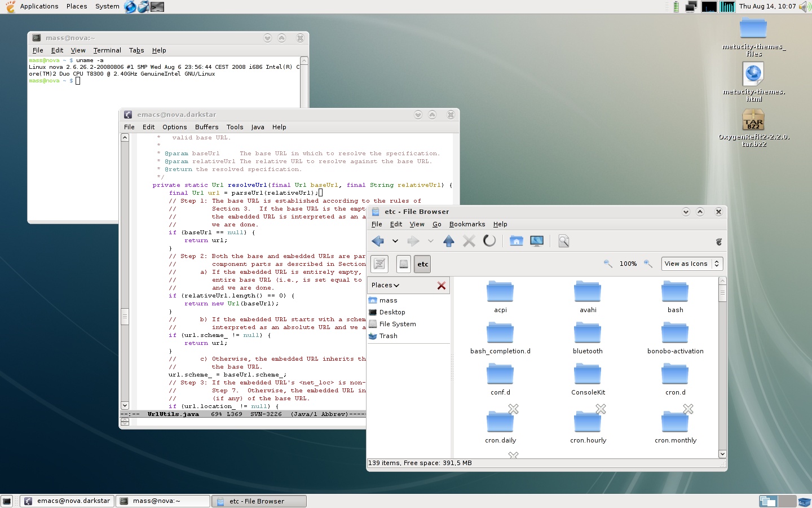Click the etc path button
The width and height of the screenshot is (812, 508).
coord(423,264)
